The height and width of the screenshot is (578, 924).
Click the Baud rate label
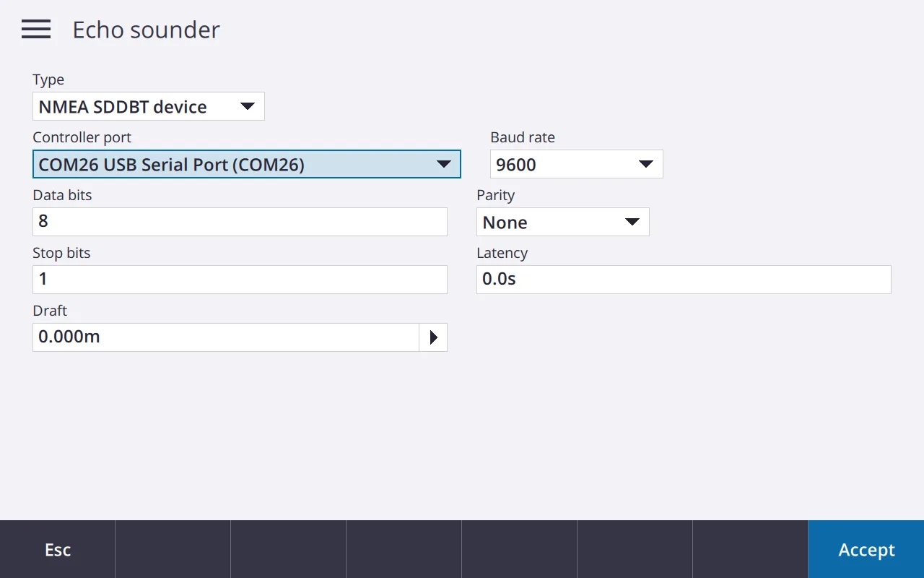coord(523,137)
